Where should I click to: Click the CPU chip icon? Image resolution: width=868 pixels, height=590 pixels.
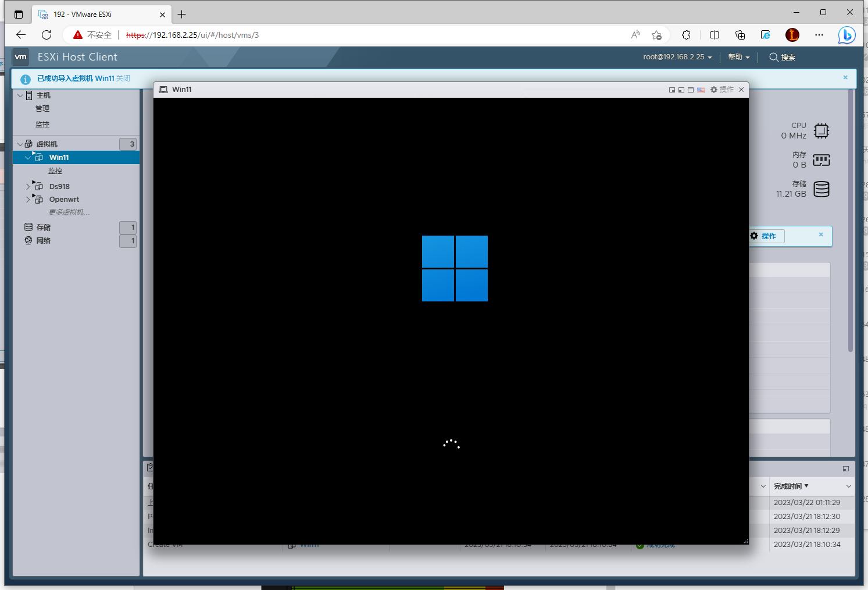pos(821,131)
